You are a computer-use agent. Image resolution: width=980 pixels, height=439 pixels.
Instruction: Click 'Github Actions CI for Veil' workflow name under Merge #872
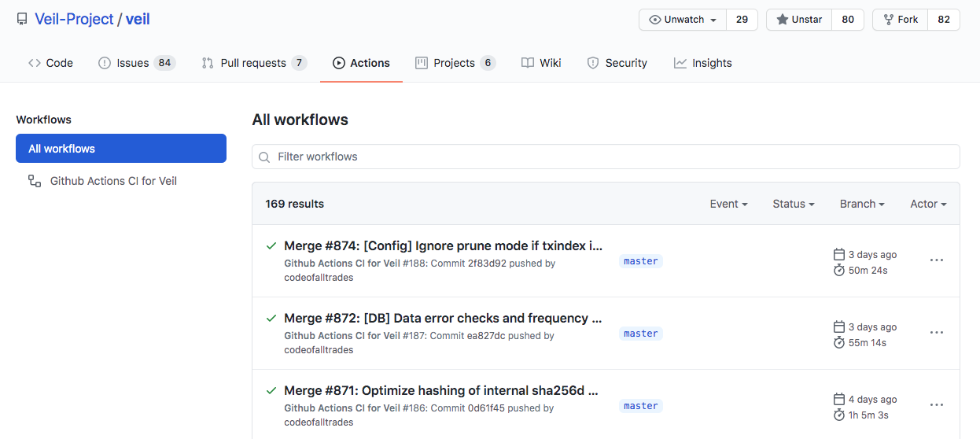click(342, 336)
